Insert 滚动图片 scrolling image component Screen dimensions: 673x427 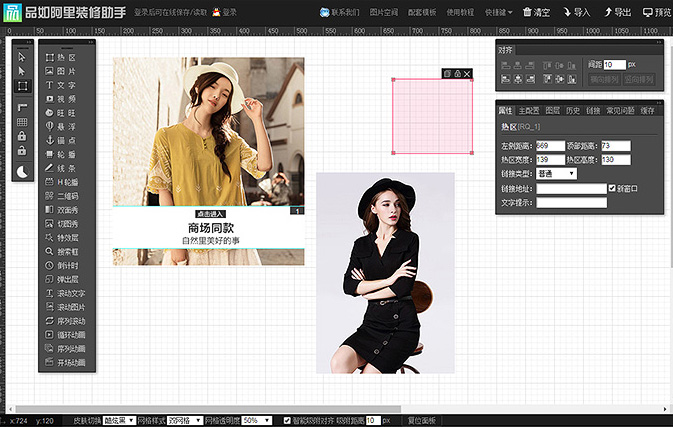pyautogui.click(x=65, y=307)
